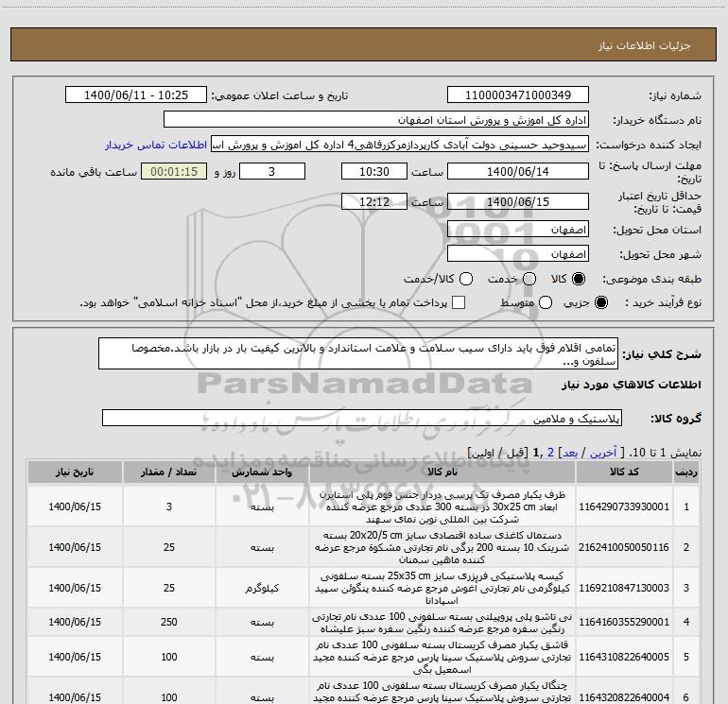728x704 pixels.
Task: Click the ردیف column header
Action: pos(686,472)
